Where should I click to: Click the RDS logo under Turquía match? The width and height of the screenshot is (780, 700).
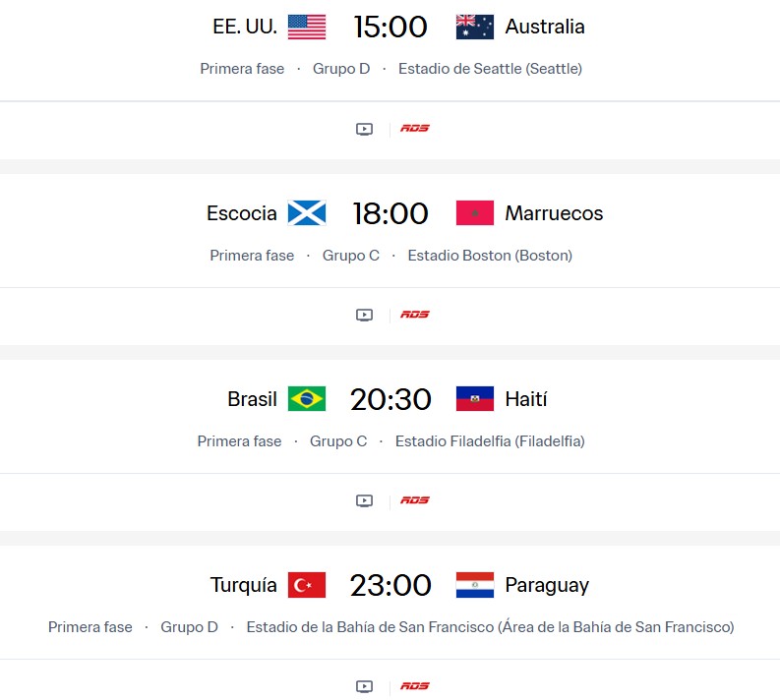coord(415,686)
